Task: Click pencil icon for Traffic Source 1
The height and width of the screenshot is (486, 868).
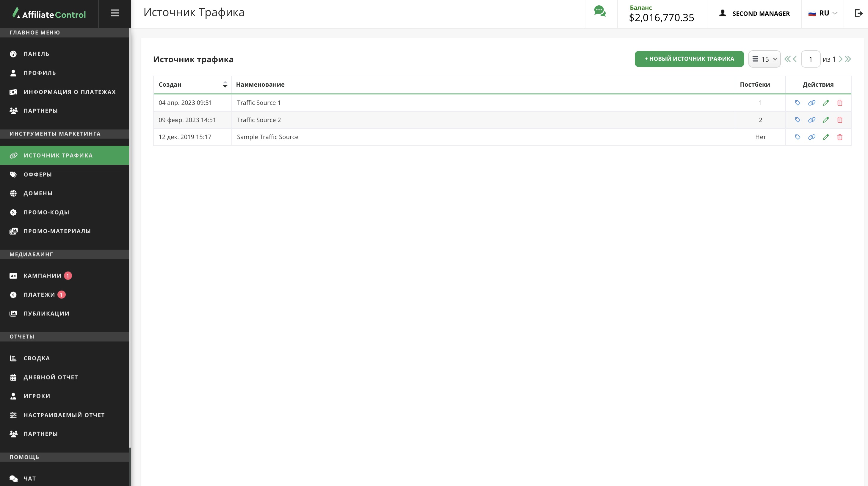Action: 825,103
